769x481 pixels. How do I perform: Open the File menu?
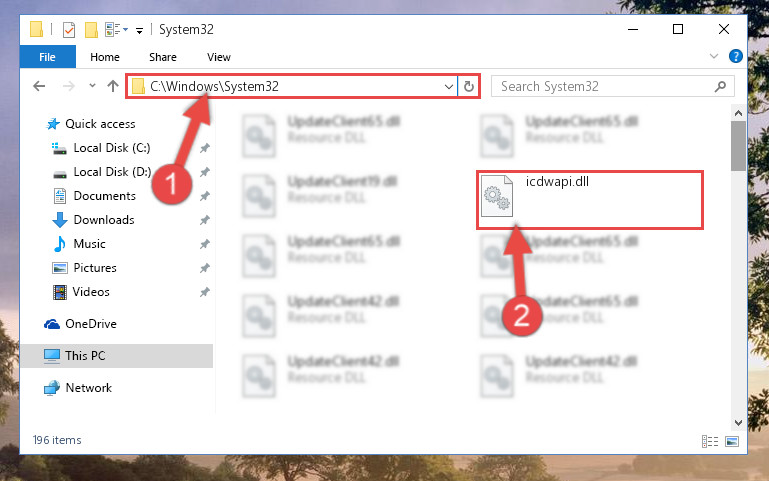(x=48, y=57)
